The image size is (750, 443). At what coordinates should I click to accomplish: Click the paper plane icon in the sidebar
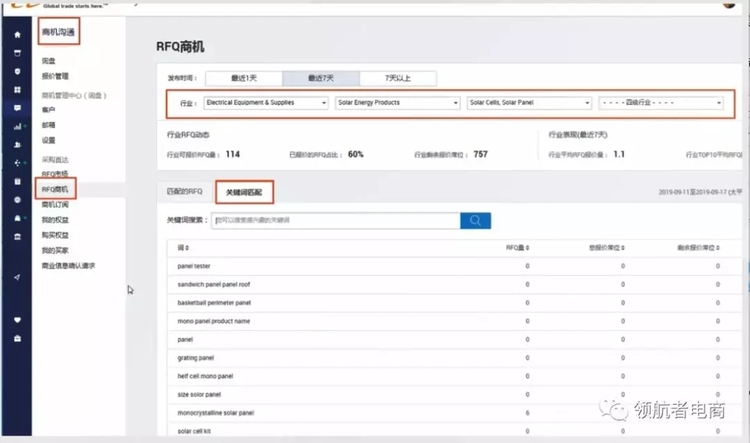pos(17,277)
